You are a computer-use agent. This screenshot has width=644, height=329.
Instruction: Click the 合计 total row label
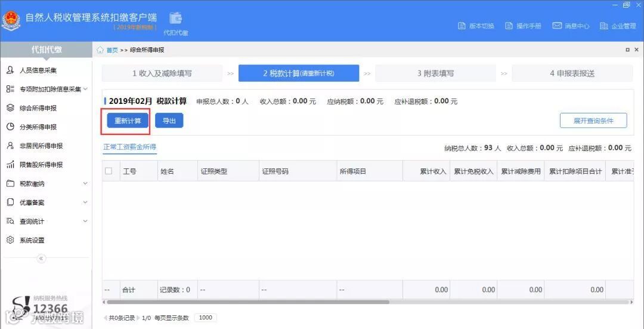[x=129, y=290]
